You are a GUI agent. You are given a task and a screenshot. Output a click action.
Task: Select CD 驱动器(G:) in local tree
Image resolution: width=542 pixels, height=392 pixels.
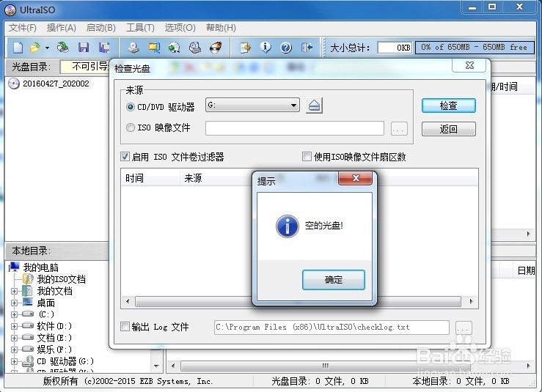tap(65, 361)
